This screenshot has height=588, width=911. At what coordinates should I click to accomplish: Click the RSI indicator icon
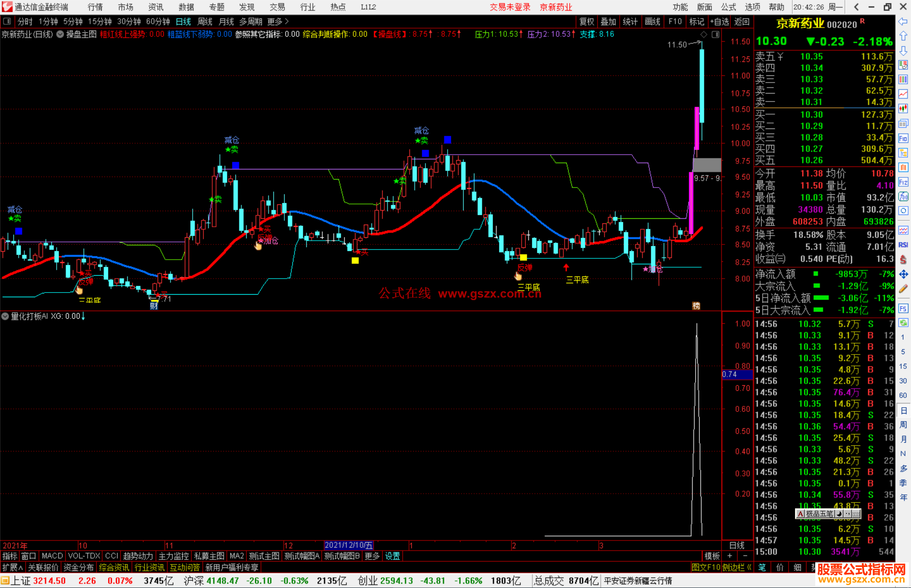903,245
